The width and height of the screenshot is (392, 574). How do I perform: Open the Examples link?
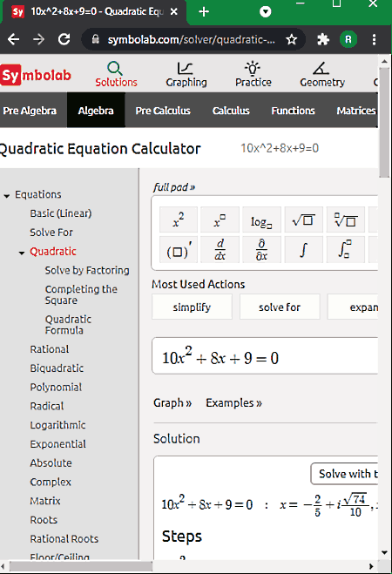point(233,402)
